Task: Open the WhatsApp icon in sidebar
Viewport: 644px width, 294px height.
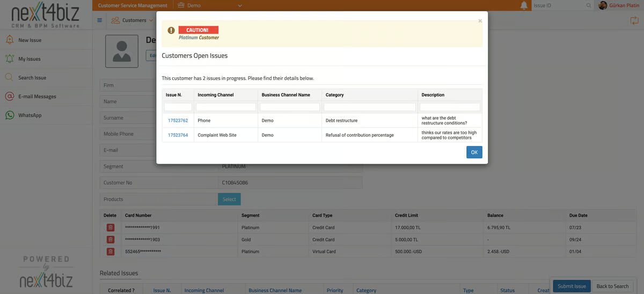Action: tap(9, 115)
